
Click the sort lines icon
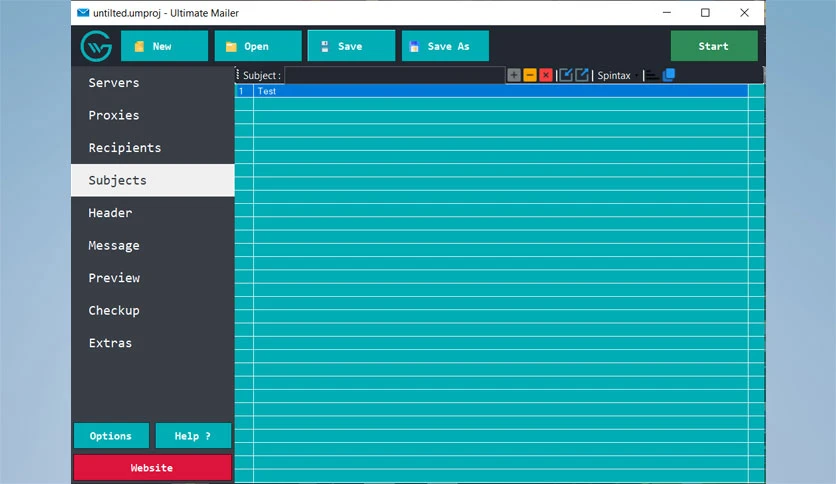click(x=653, y=76)
